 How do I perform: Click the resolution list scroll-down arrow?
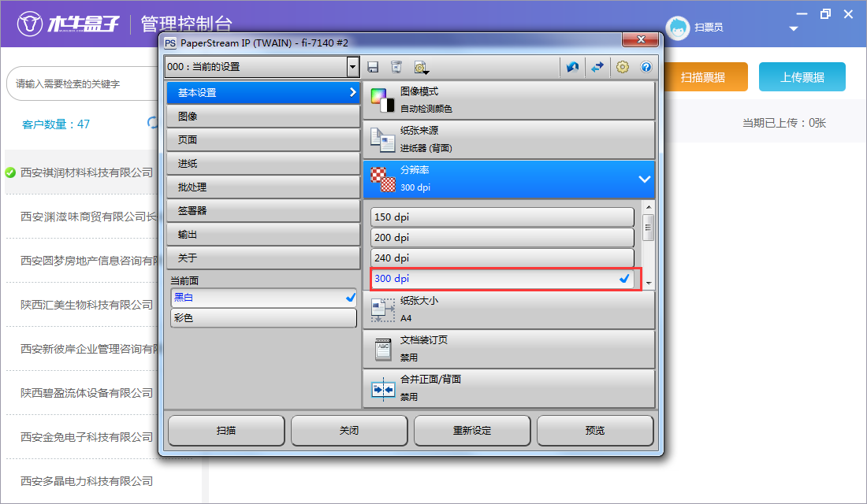(649, 283)
